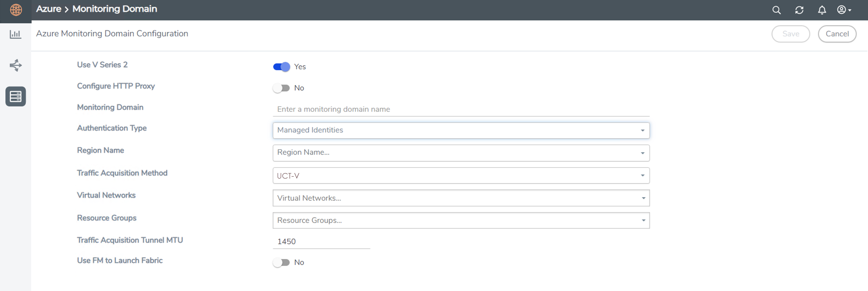
Task: Toggle the Use V Series 2 switch
Action: (x=281, y=67)
